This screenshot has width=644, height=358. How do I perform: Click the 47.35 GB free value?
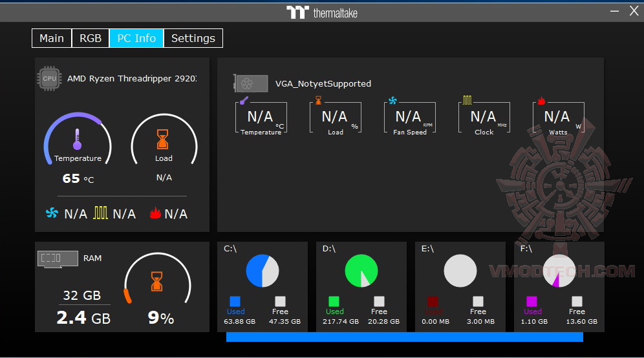284,321
